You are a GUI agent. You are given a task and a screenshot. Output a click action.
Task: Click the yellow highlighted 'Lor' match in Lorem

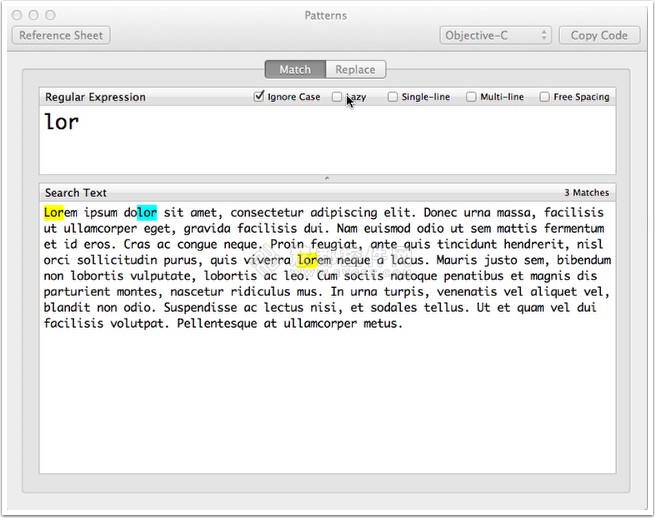pos(53,213)
